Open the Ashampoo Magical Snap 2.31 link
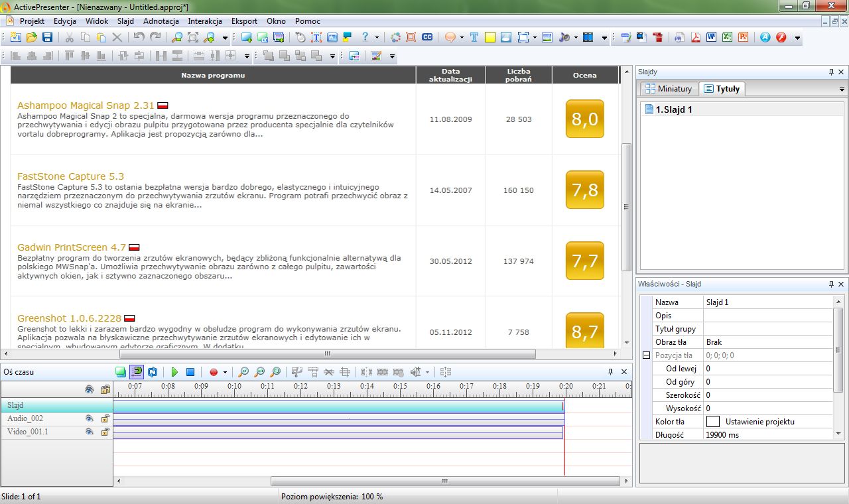This screenshot has width=849, height=504. tap(86, 105)
